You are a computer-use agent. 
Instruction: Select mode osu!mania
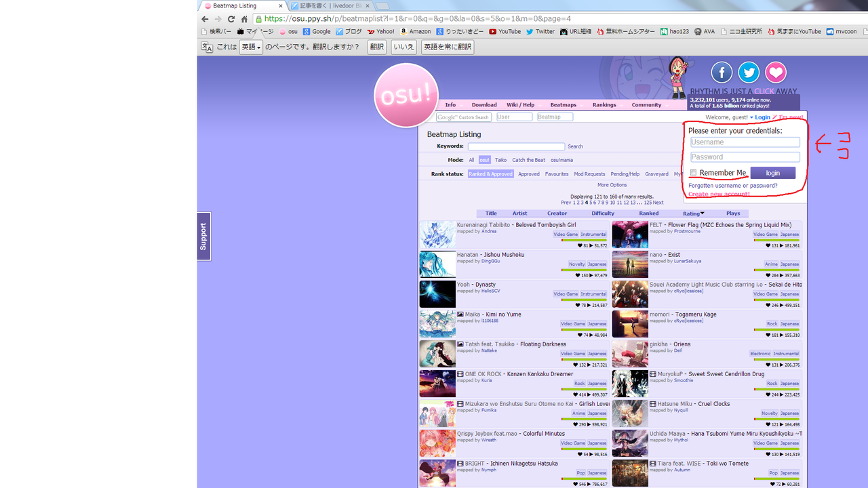coord(561,160)
